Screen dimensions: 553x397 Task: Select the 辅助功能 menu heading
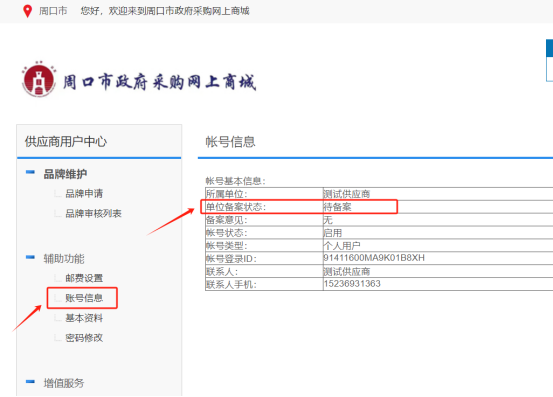(x=64, y=258)
